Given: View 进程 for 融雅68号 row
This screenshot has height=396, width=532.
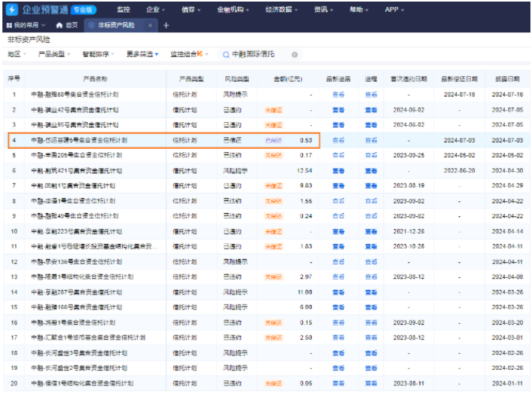Looking at the screenshot, I should click(371, 94).
